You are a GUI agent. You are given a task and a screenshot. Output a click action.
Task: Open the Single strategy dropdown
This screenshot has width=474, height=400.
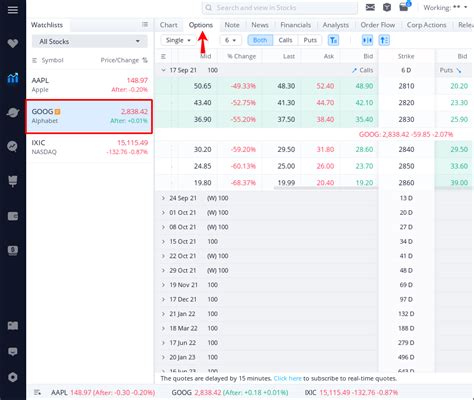pyautogui.click(x=178, y=40)
